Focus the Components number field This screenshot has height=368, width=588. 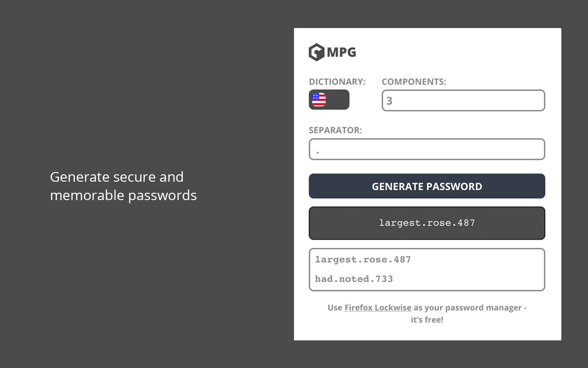click(463, 100)
